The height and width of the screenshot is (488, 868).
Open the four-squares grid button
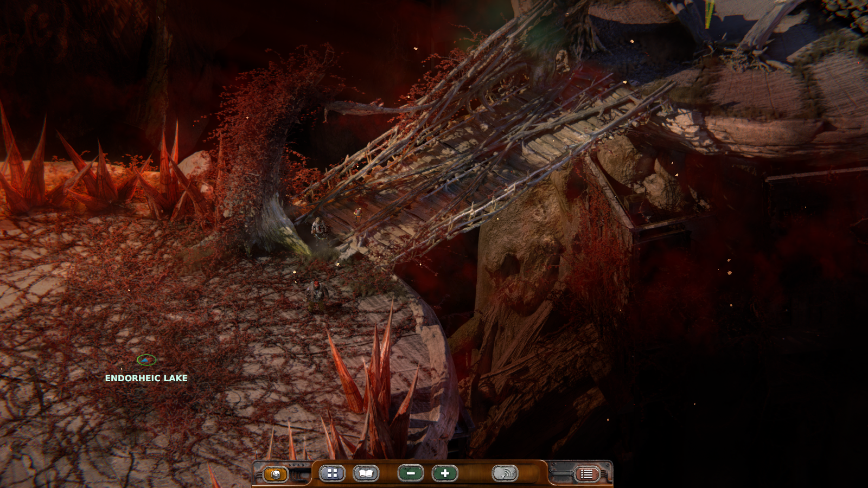333,473
